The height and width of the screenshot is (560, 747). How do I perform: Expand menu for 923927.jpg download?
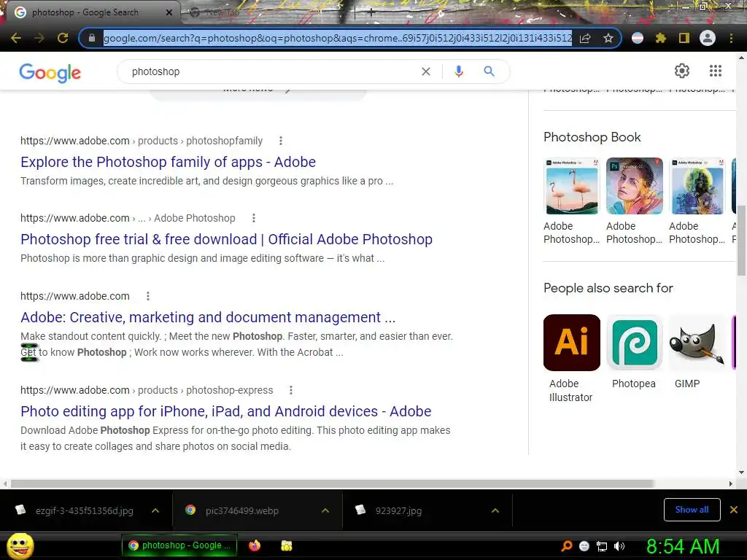click(495, 510)
